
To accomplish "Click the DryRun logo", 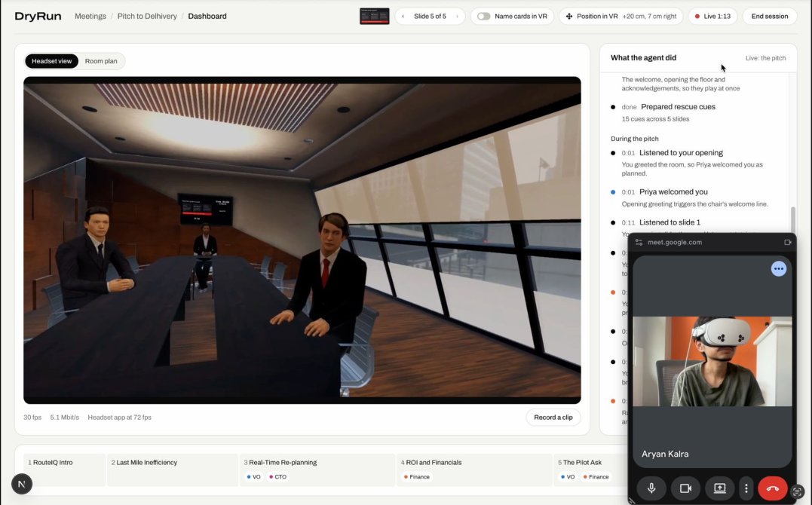I will click(38, 16).
